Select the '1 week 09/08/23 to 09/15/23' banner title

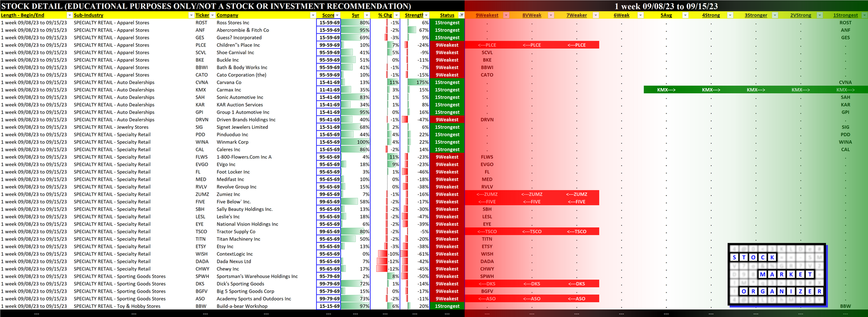click(666, 6)
